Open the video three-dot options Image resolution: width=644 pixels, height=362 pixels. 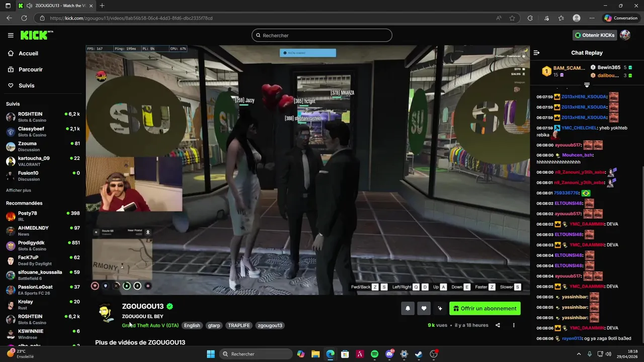click(514, 325)
